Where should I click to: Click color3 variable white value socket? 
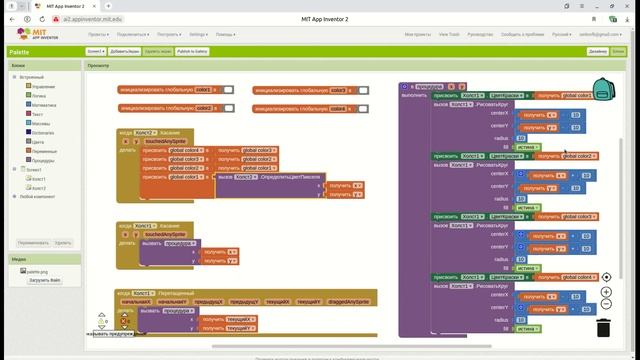(x=363, y=90)
